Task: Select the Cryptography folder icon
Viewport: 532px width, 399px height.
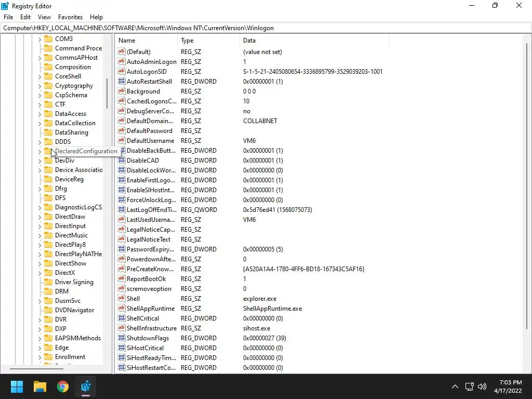Action: [48, 86]
